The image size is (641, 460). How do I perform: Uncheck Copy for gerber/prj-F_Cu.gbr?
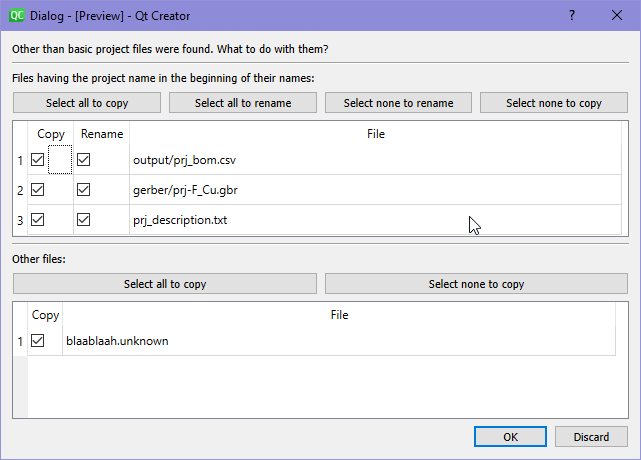[x=38, y=190]
